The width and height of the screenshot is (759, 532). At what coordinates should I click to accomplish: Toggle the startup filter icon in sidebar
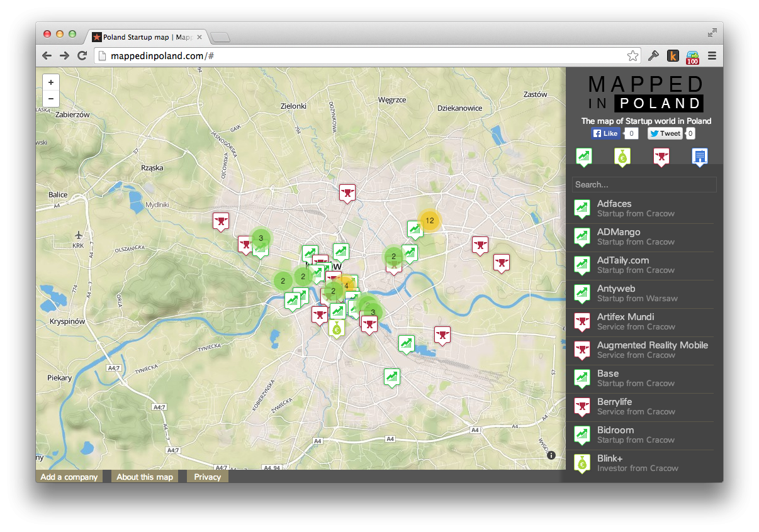pos(583,157)
